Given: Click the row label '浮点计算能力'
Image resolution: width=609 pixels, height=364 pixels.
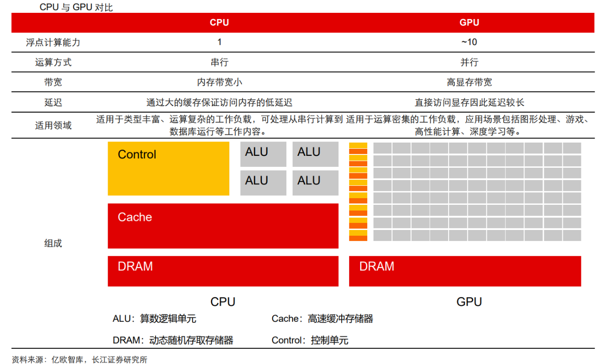Looking at the screenshot, I should coord(53,42).
